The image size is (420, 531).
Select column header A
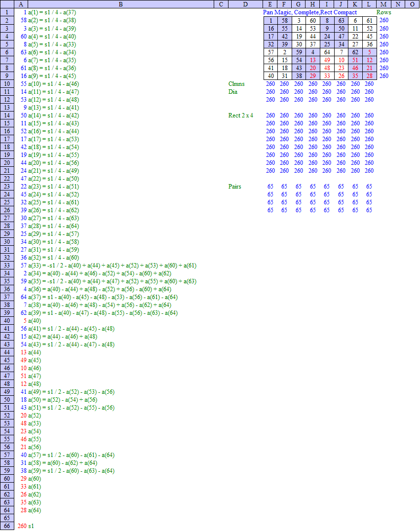point(21,4)
